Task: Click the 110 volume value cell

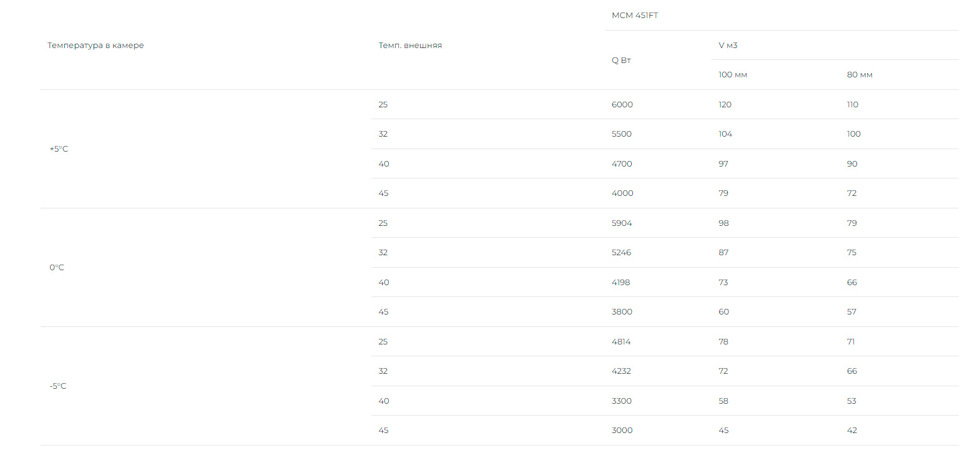Action: coord(853,105)
